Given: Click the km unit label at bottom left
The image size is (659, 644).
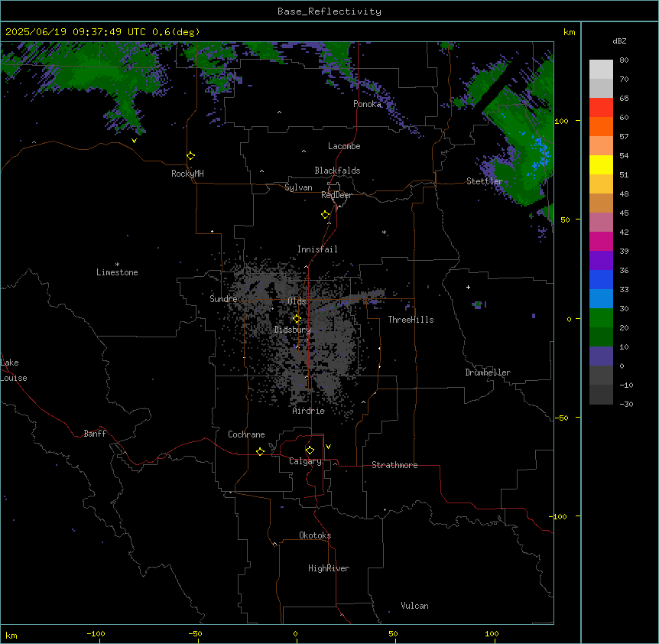Looking at the screenshot, I should pos(11,635).
